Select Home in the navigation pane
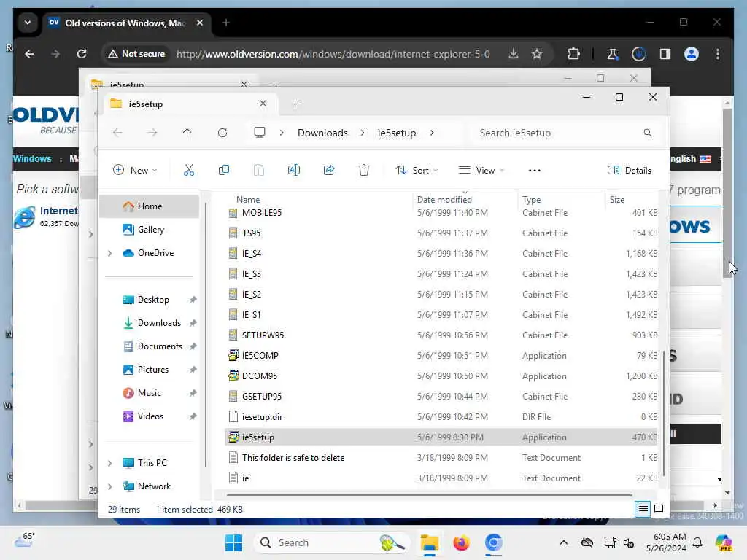Viewport: 747px width, 560px height. [x=149, y=206]
